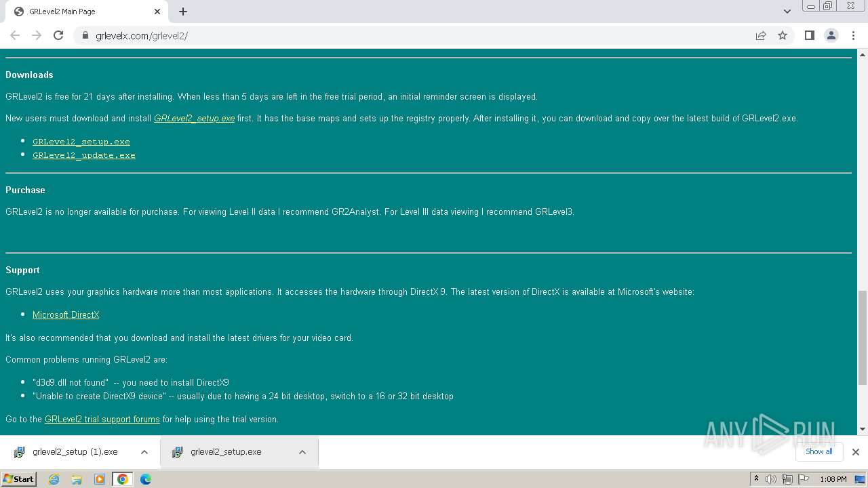868x488 pixels.
Task: Open network status tray icon
Action: [x=787, y=479]
